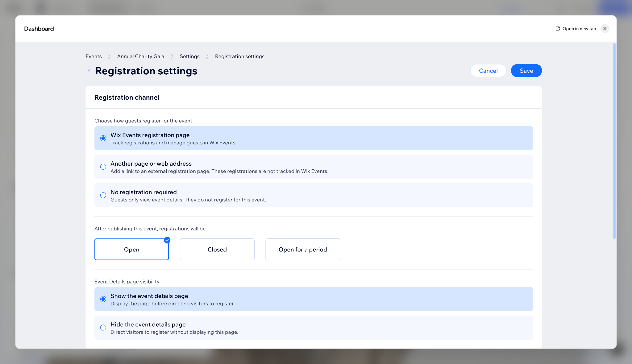The width and height of the screenshot is (632, 364).
Task: Click 'Choose how guests register for the event.' text
Action: click(144, 121)
